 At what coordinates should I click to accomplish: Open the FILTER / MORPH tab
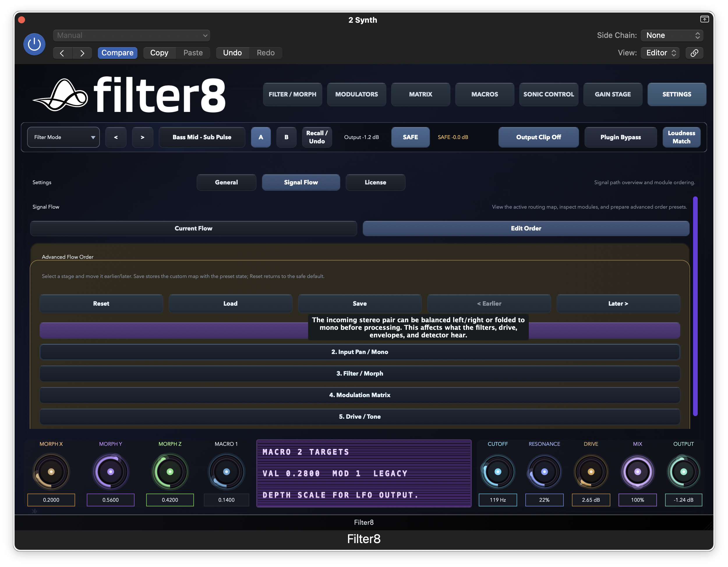(292, 94)
